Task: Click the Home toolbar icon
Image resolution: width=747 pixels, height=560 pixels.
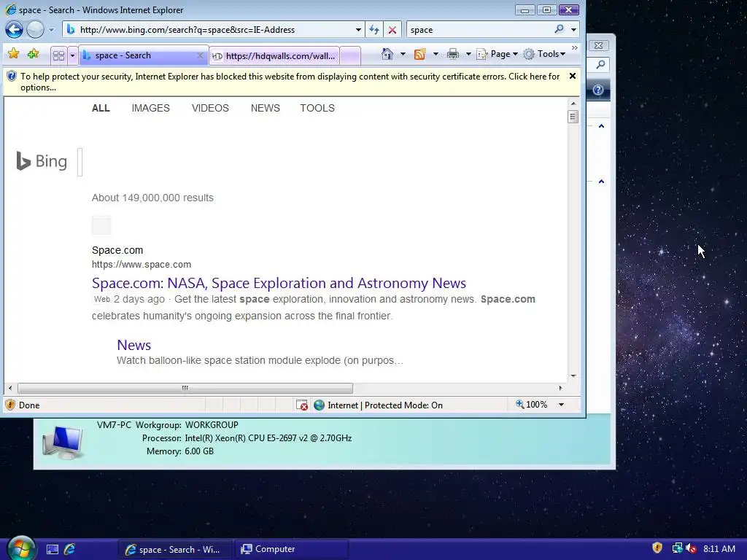Action: point(387,54)
